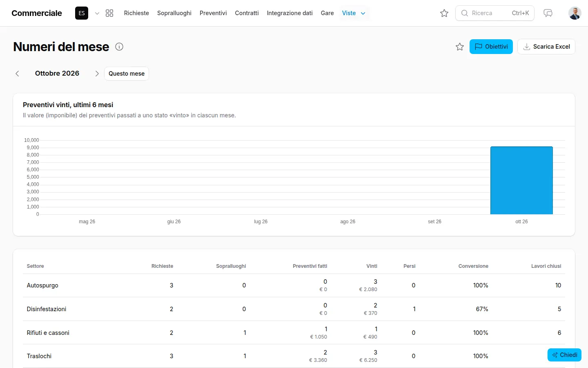The image size is (588, 368).
Task: Open Integrazione dati section
Action: click(290, 13)
